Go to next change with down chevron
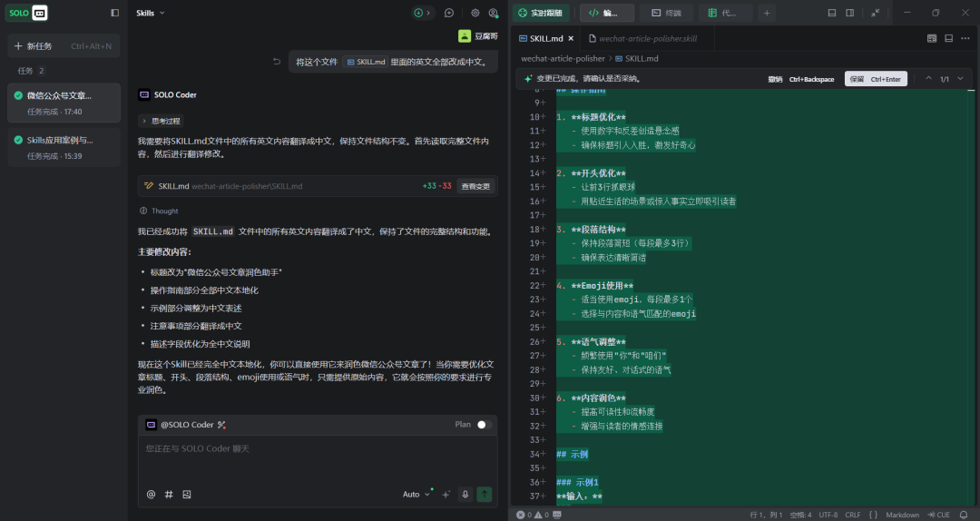980x521 pixels. tap(961, 79)
